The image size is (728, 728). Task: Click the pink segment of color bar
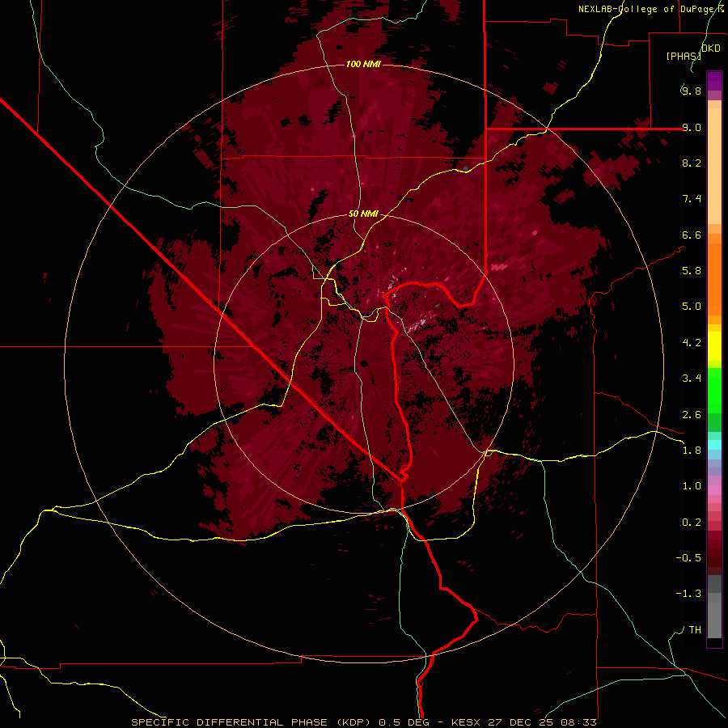coord(714,490)
